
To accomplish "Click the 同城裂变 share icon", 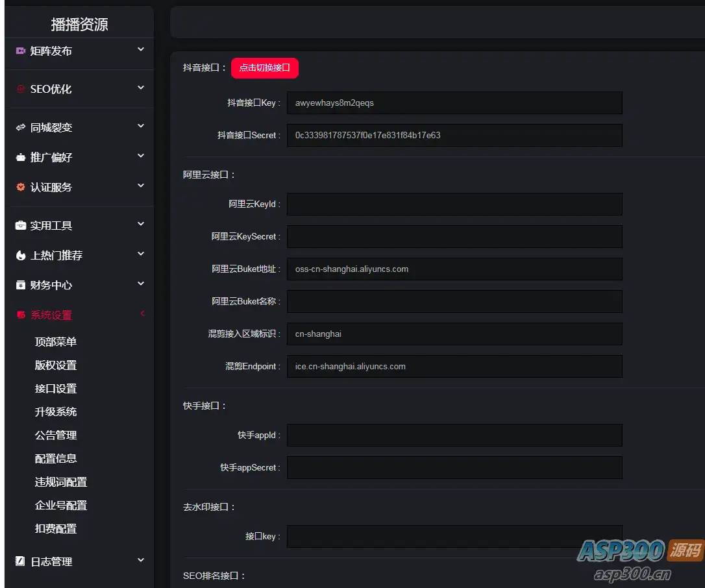I will pyautogui.click(x=20, y=127).
